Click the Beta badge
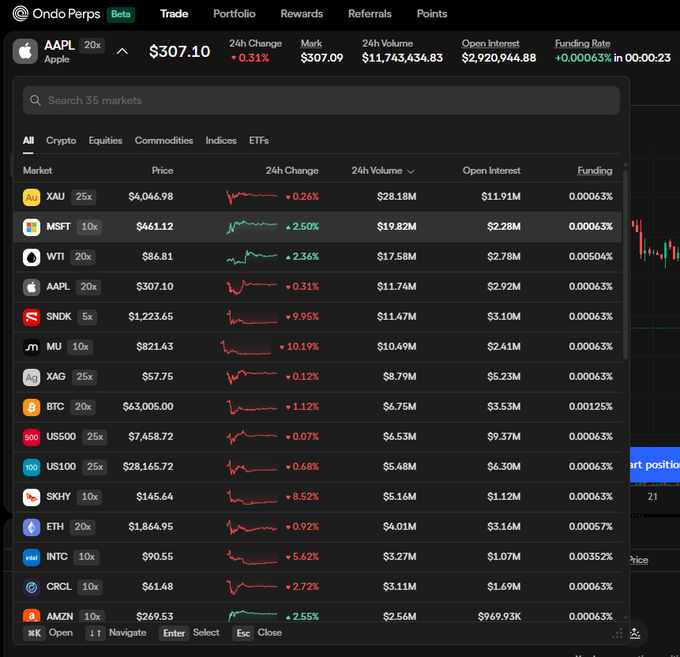680x657 pixels. (121, 14)
